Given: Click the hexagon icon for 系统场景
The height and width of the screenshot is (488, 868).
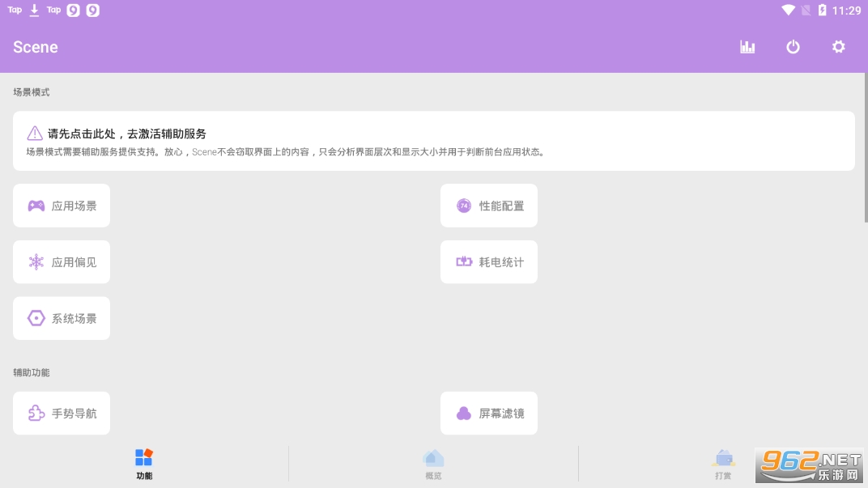Looking at the screenshot, I should point(36,318).
